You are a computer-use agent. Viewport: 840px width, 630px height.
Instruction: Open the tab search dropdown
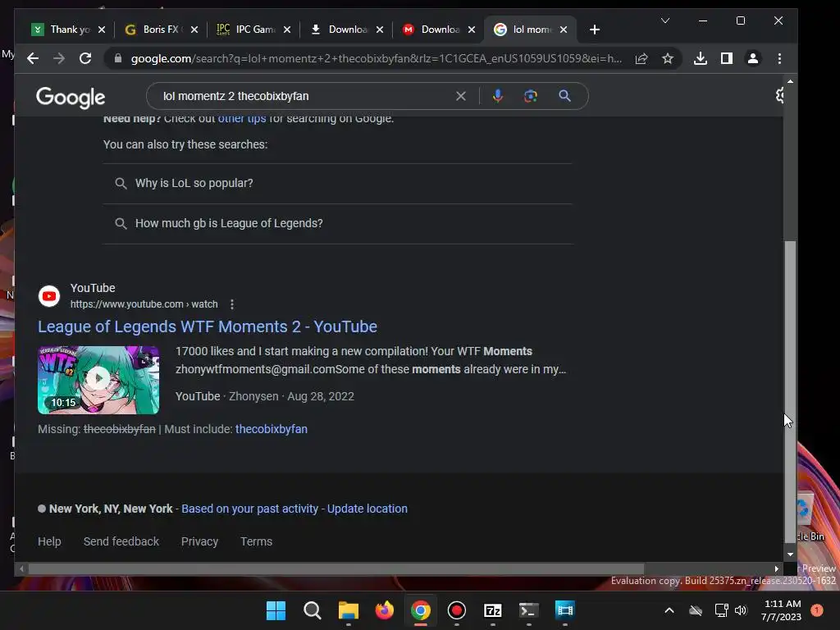665,21
